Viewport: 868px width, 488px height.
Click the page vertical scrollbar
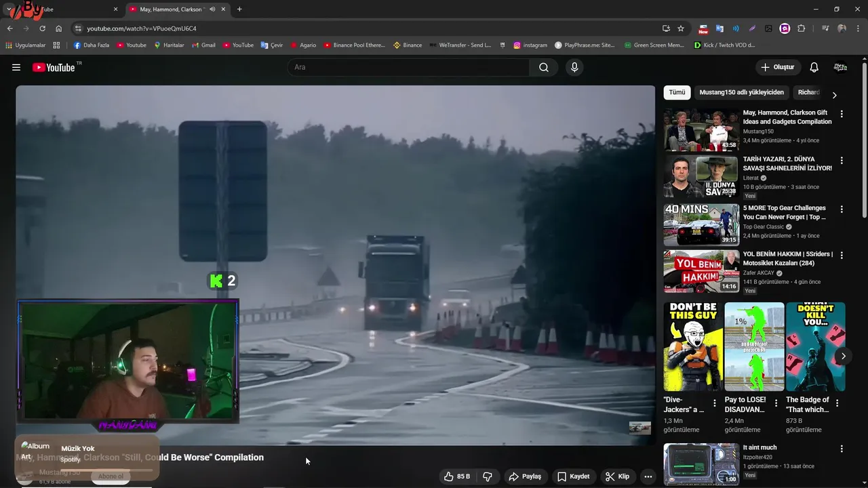pos(865,140)
